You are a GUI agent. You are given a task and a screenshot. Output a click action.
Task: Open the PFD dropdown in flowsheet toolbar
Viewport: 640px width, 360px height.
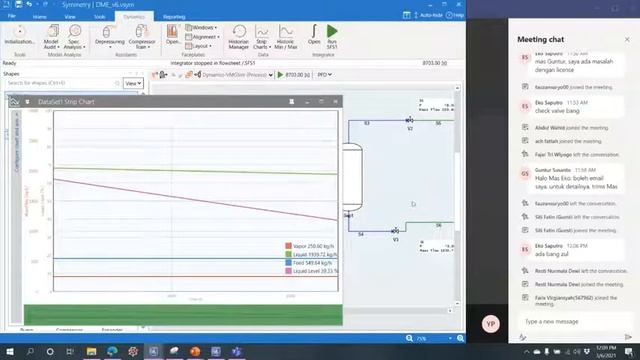324,75
